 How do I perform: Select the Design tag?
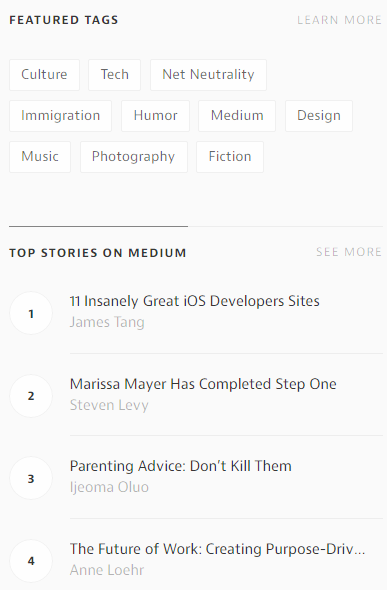pos(319,116)
